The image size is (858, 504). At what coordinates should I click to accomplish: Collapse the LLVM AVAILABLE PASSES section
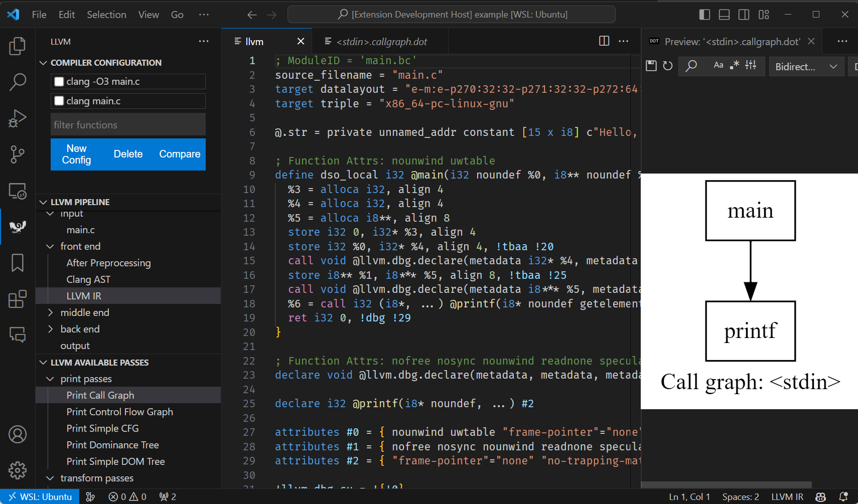coord(43,363)
